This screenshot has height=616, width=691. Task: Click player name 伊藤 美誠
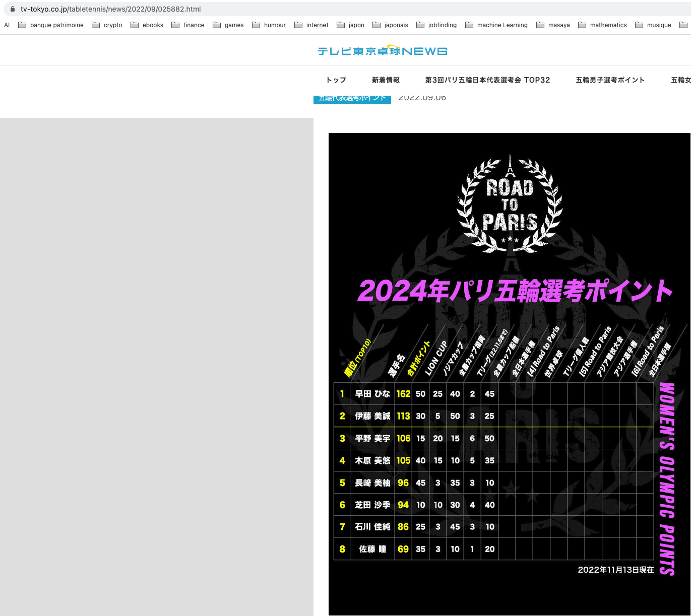click(x=372, y=416)
